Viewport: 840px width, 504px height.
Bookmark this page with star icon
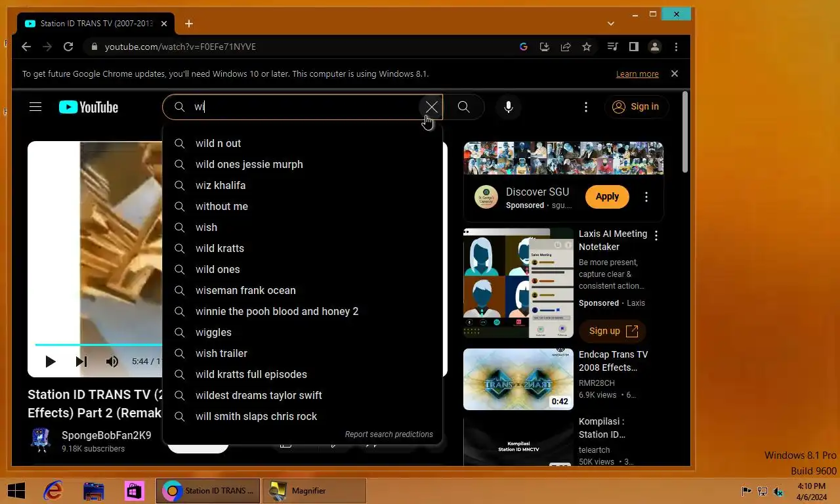tap(587, 47)
